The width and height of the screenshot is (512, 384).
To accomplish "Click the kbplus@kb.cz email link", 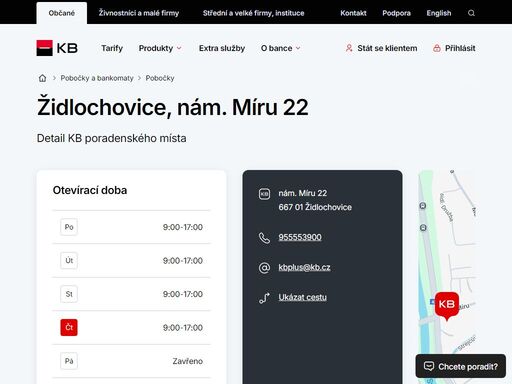I will (x=304, y=267).
